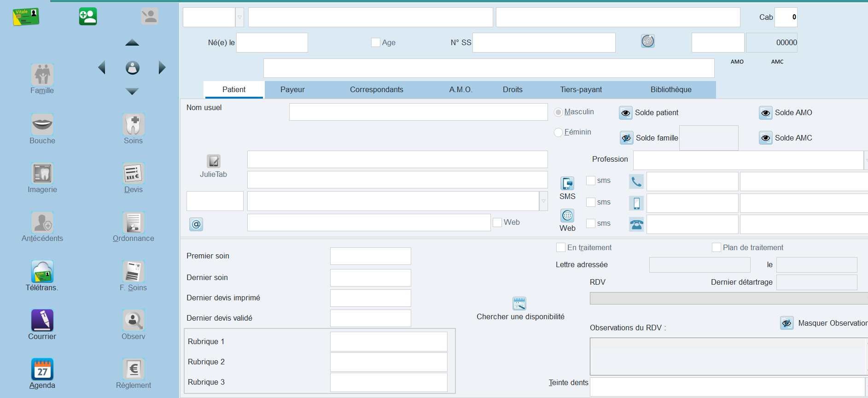Click the up arrow above patient icon
868x398 pixels.
(x=132, y=42)
